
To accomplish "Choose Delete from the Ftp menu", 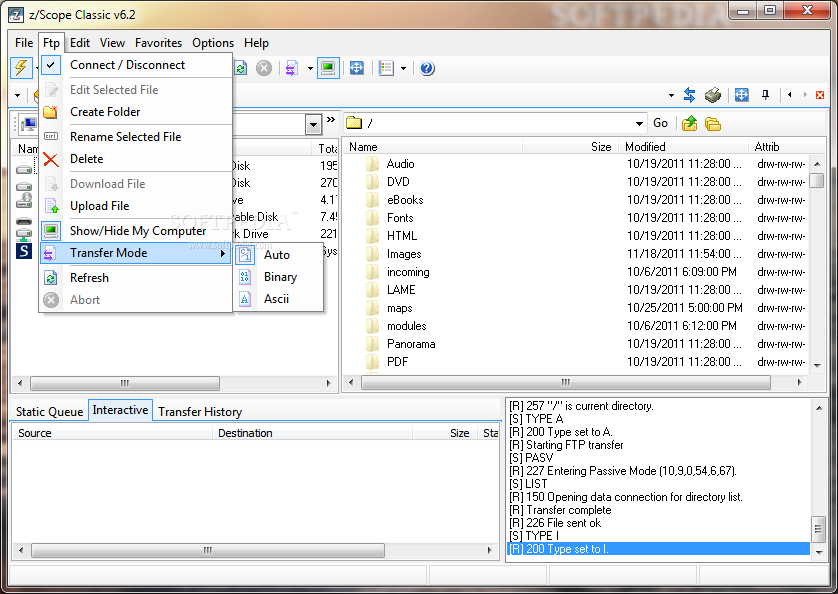I will 136,159.
